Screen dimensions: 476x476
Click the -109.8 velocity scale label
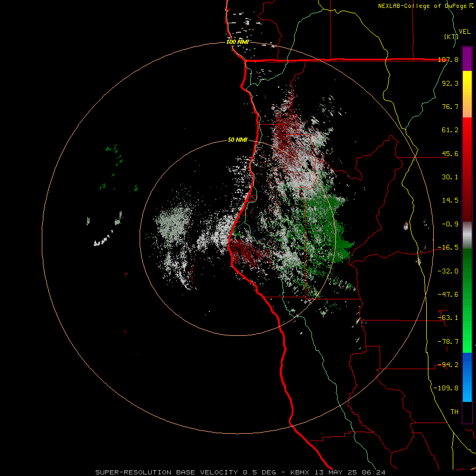click(x=446, y=388)
